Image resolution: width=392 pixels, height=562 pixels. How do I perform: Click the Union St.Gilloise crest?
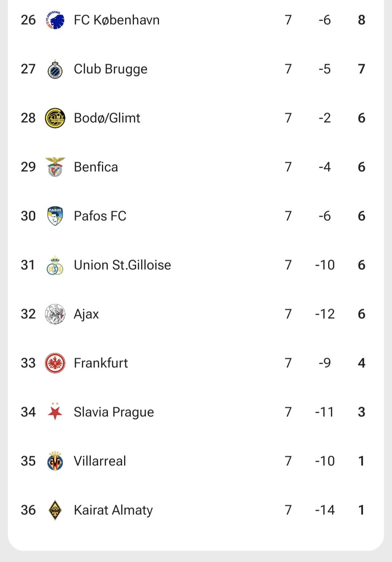point(55,265)
